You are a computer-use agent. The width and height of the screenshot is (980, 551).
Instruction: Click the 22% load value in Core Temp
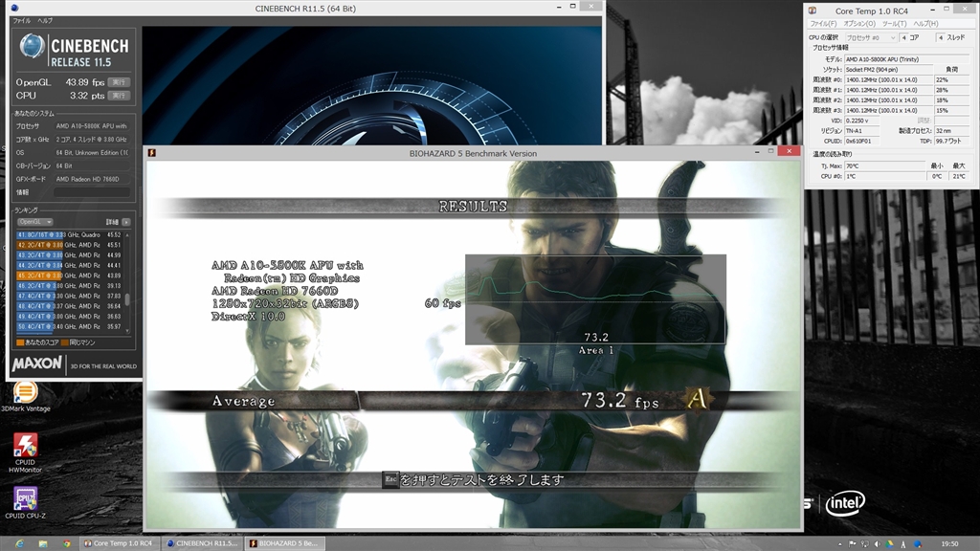pyautogui.click(x=951, y=80)
